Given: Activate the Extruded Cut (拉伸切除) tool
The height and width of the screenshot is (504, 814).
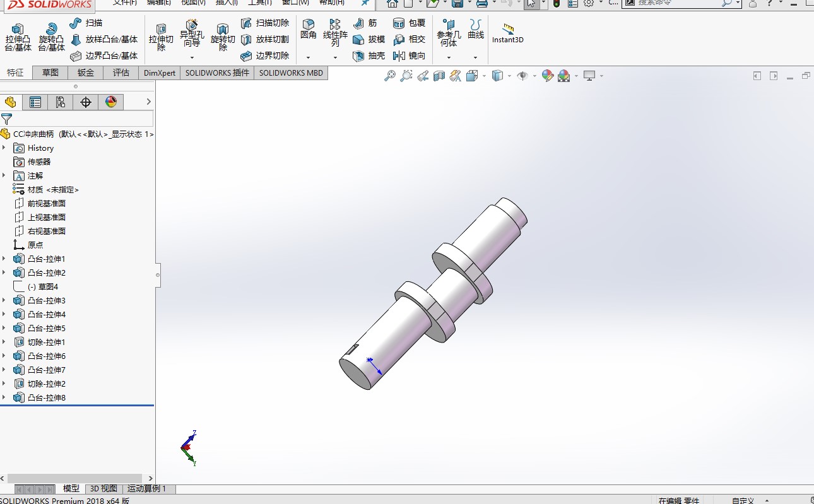Looking at the screenshot, I should (x=161, y=37).
